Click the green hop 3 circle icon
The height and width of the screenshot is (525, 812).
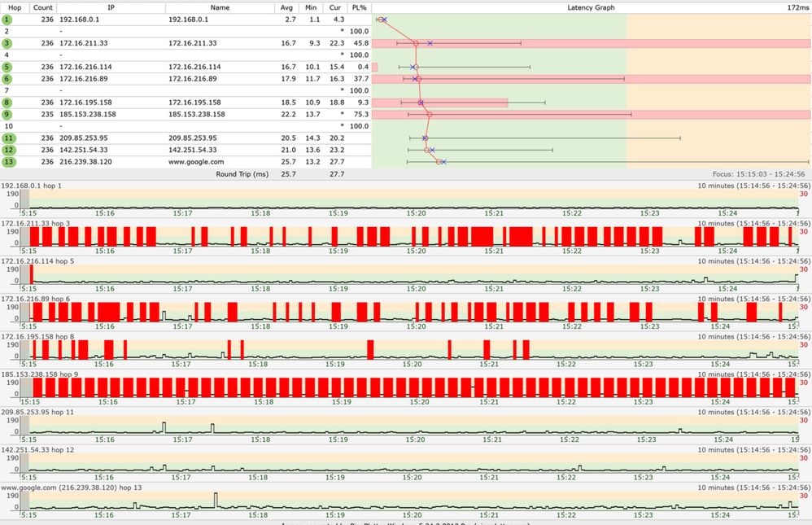coord(7,42)
